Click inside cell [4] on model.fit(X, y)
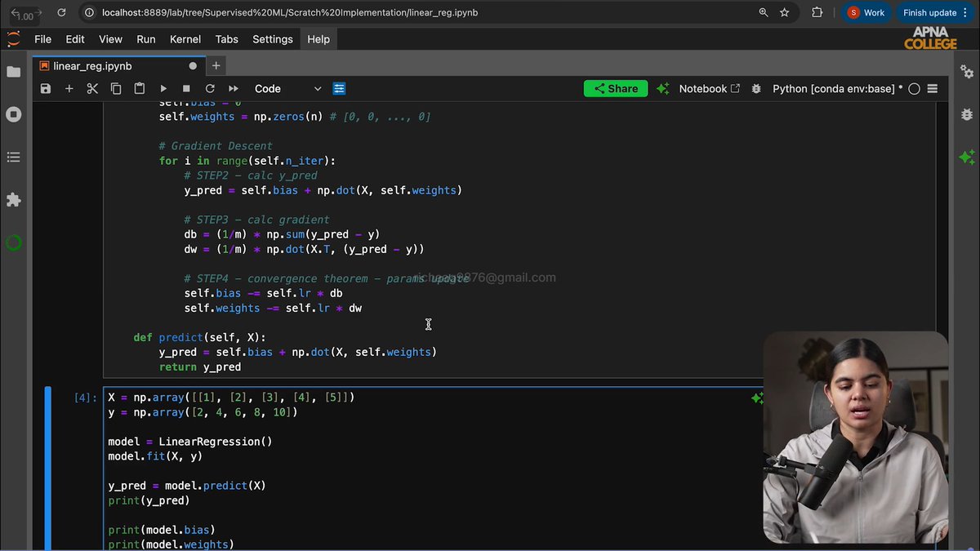Screen dimensions: 980x551 [155, 456]
